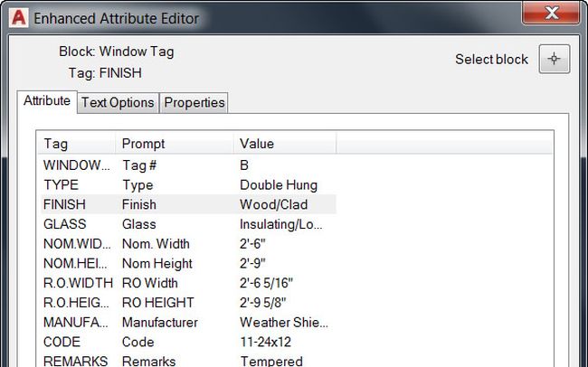
Task: Click the Tag column header
Action: tap(76, 144)
